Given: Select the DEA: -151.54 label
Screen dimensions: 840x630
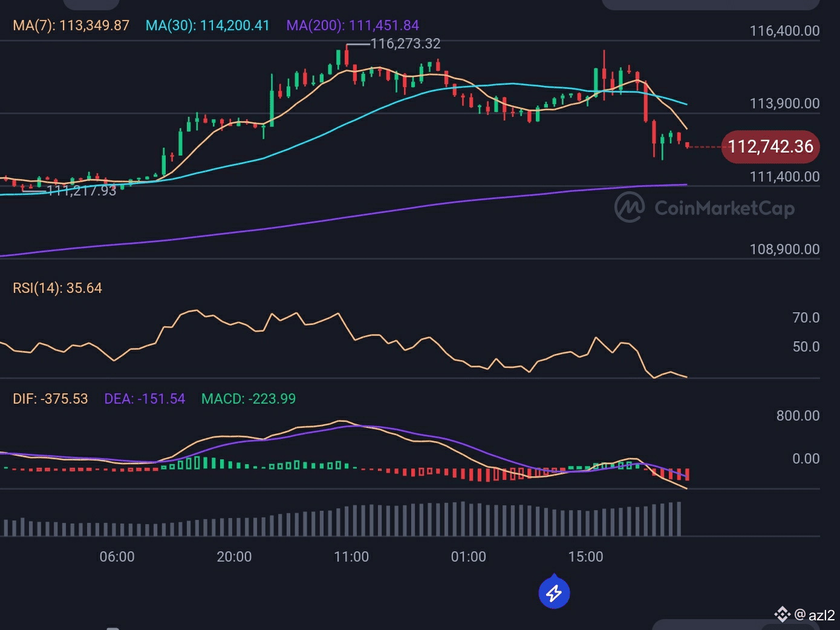Looking at the screenshot, I should point(145,399).
